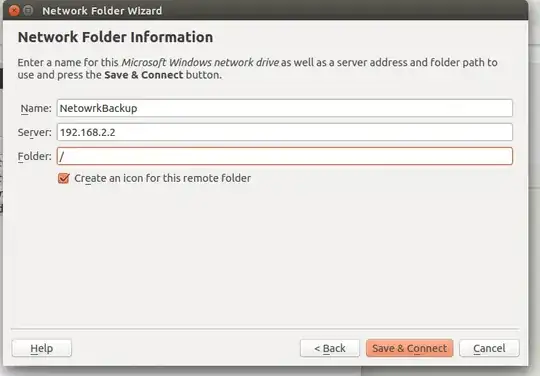
Task: Uncheck Create an icon checkbox
Action: click(x=64, y=178)
